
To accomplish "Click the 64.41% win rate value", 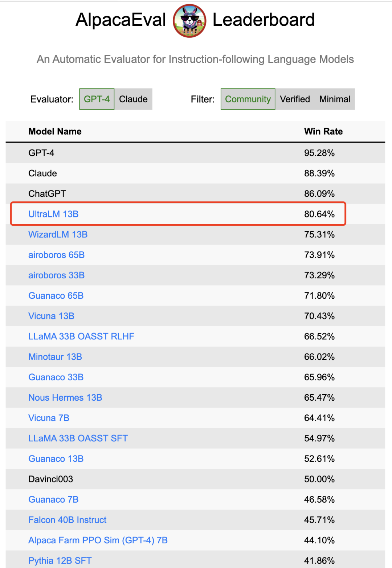I will click(319, 418).
